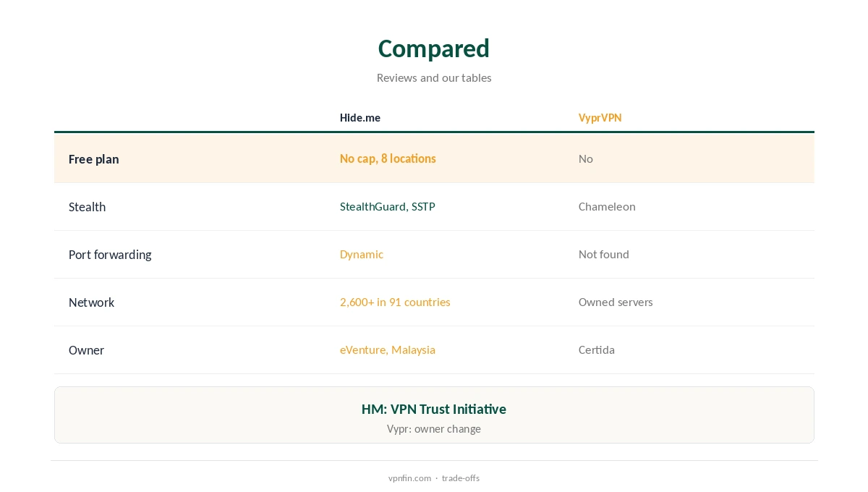Click the 'StealthGuard, SSTP' cell
The height and width of the screenshot is (492, 868).
point(388,206)
